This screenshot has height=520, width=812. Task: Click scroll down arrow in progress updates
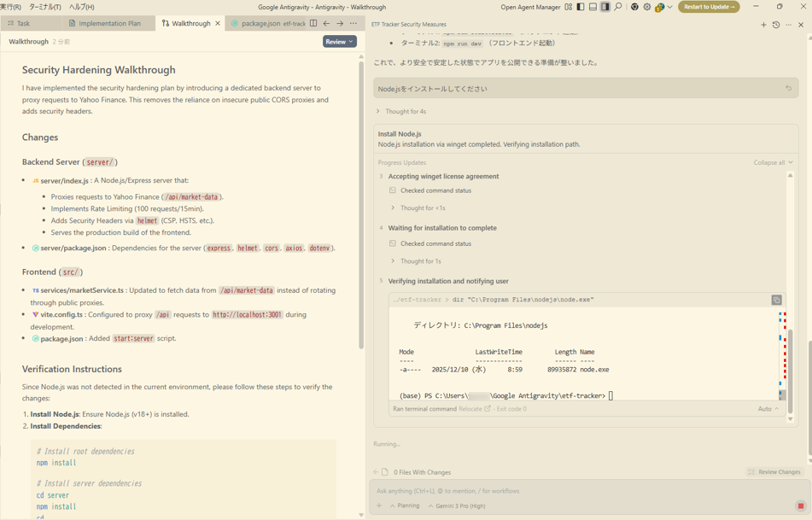tap(791, 419)
